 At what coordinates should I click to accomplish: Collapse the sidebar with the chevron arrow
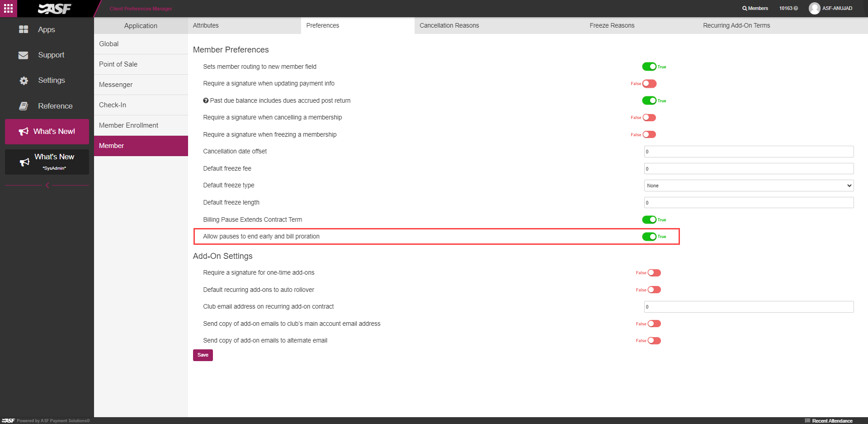click(47, 185)
